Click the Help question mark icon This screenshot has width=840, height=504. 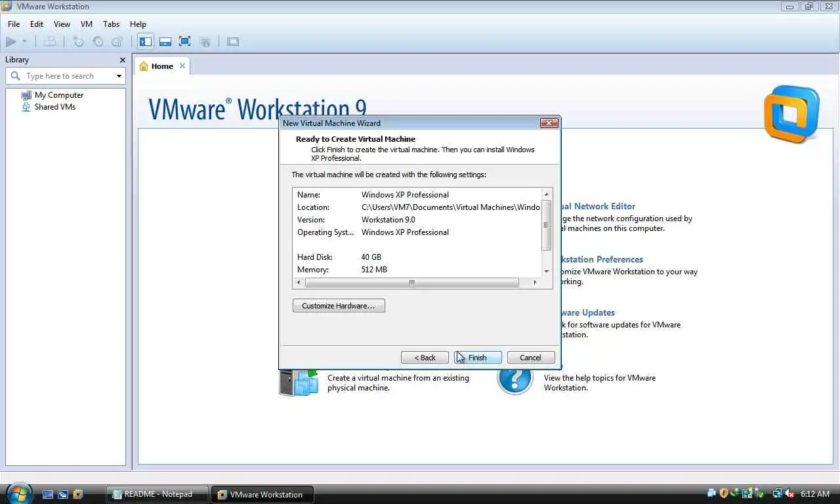[515, 379]
